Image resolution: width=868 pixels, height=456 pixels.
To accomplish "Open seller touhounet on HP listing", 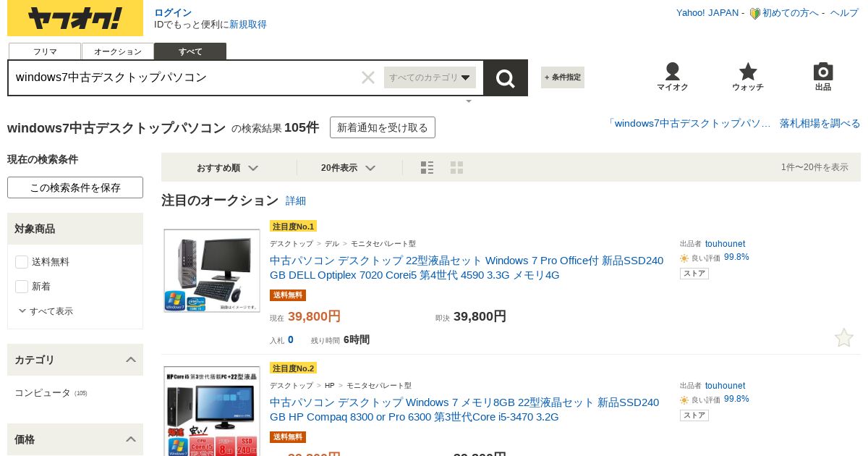I will pos(725,386).
